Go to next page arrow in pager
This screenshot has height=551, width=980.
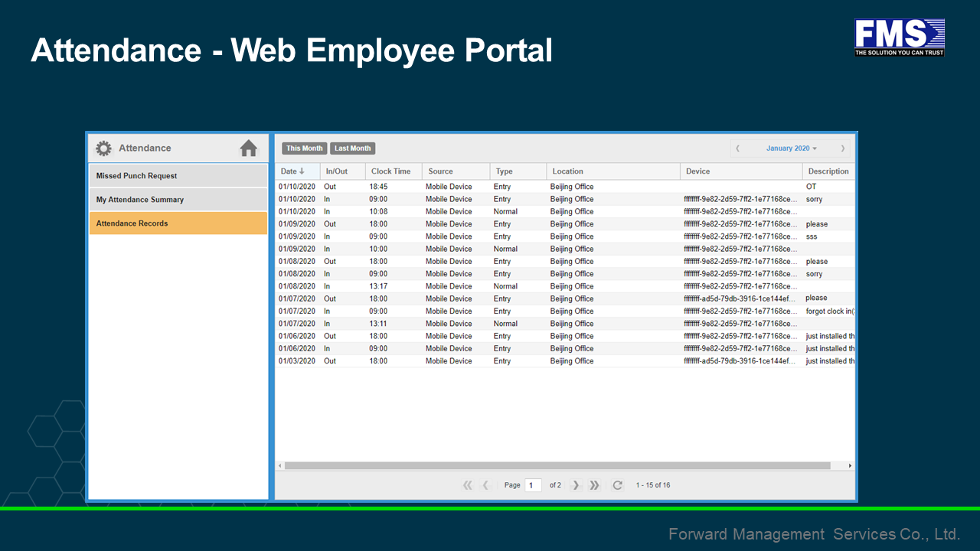click(x=576, y=485)
